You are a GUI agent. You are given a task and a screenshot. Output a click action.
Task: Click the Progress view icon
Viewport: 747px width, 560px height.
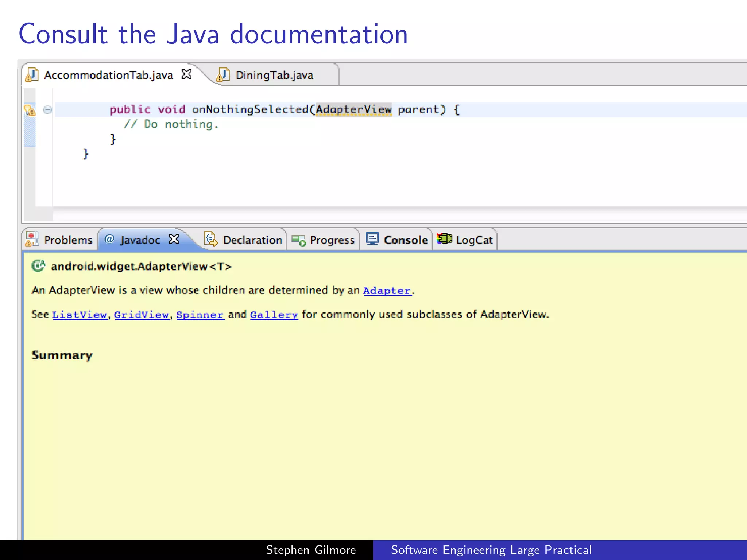click(299, 240)
